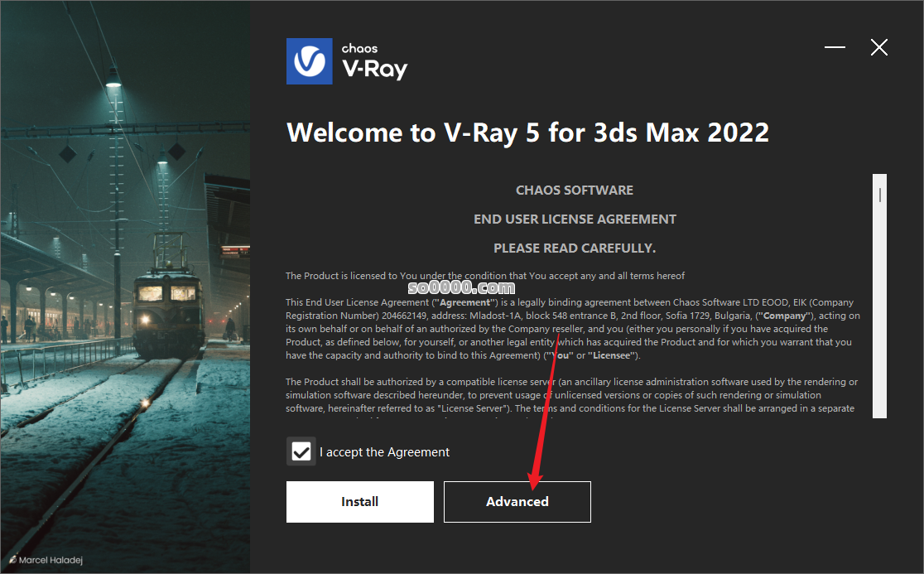Click the Welcome to V-Ray 5 heading
Screen dimensions: 924x574
[x=527, y=133]
